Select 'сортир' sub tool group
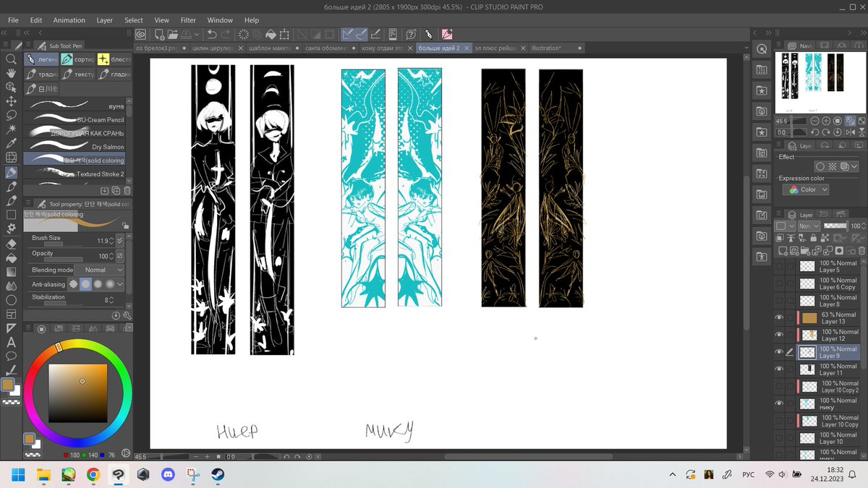The height and width of the screenshot is (488, 868). coord(77,59)
